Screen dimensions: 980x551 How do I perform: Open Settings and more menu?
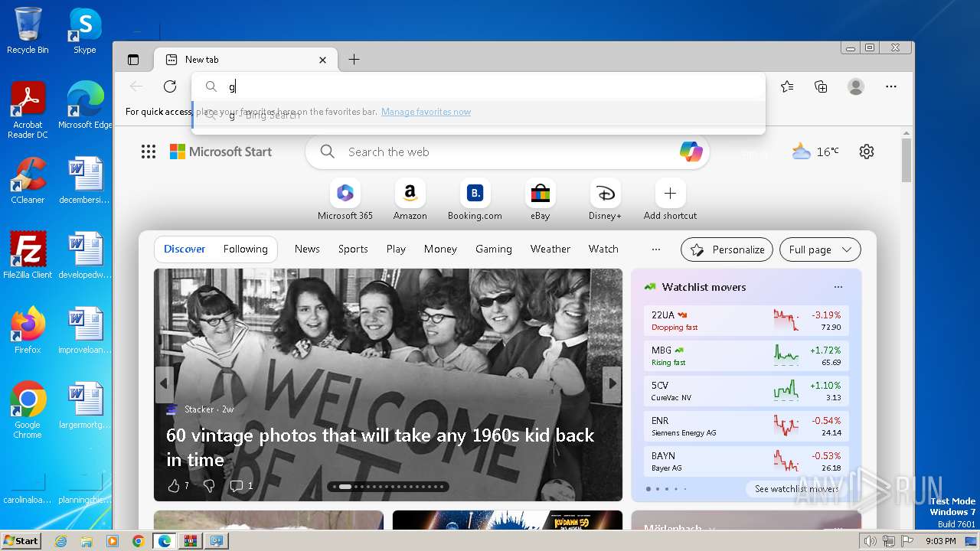(x=891, y=86)
